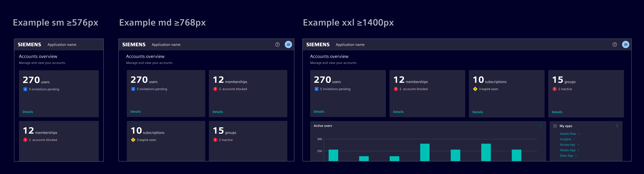Click Details on the 270 users sm card
This screenshot has width=644, height=174.
pos(27,112)
